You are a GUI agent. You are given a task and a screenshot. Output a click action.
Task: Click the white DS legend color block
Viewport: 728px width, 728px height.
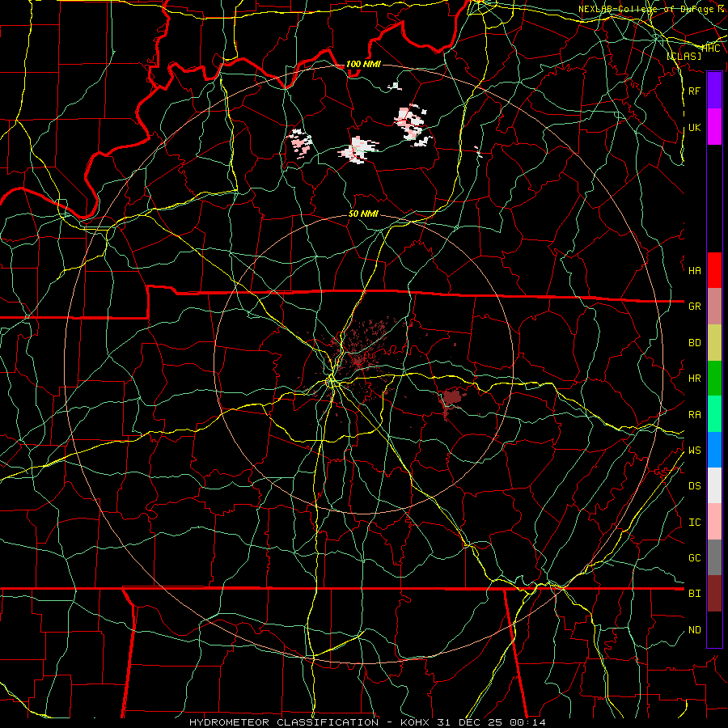714,485
